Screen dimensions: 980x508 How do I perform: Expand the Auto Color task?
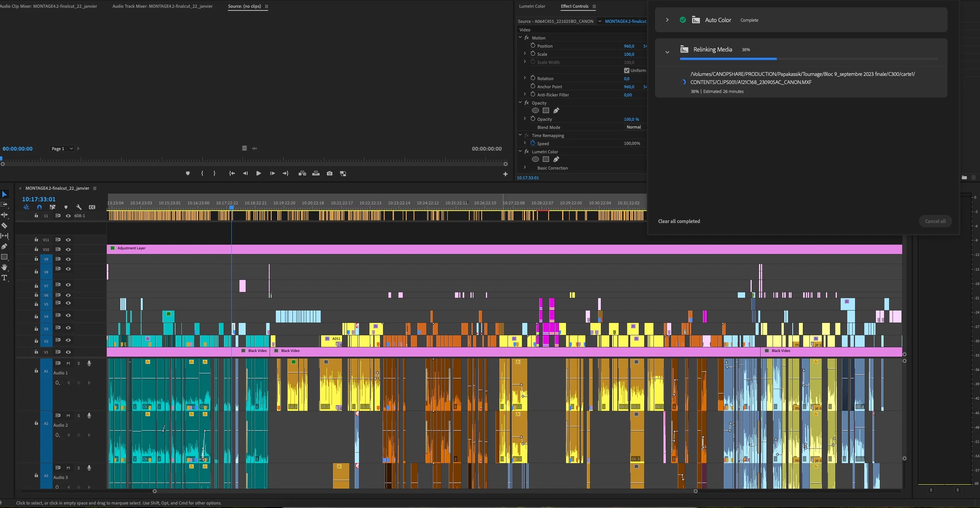667,20
